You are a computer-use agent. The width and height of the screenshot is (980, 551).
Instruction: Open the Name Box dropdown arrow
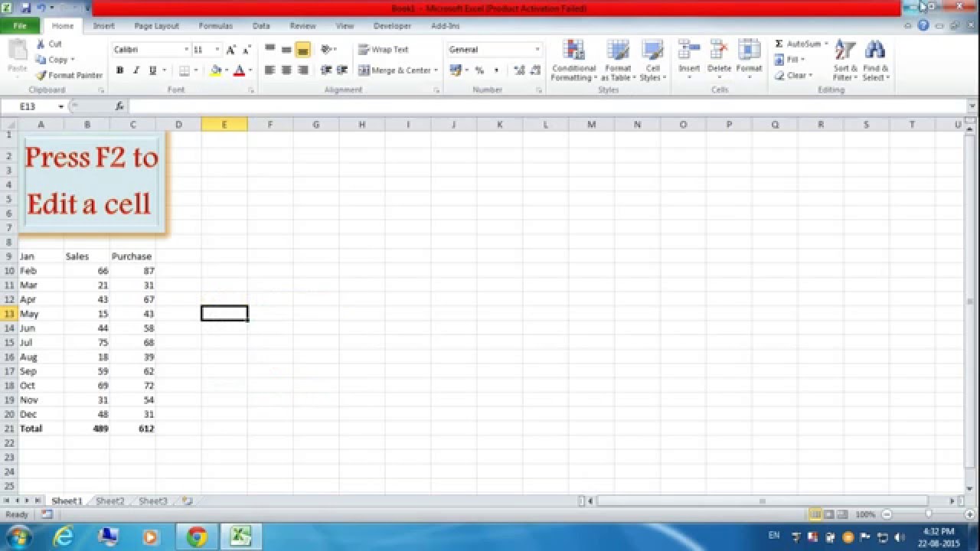pyautogui.click(x=60, y=106)
